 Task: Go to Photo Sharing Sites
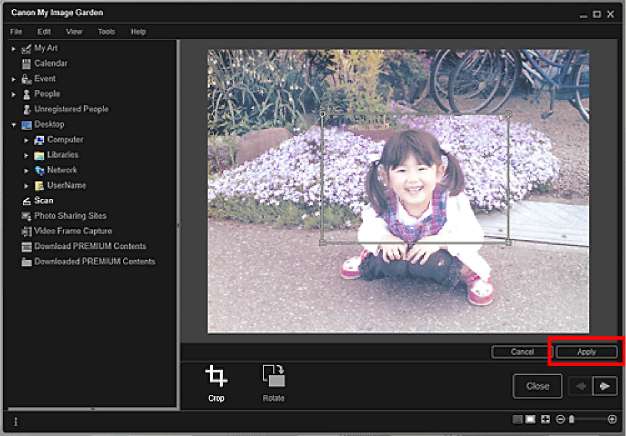coord(69,216)
